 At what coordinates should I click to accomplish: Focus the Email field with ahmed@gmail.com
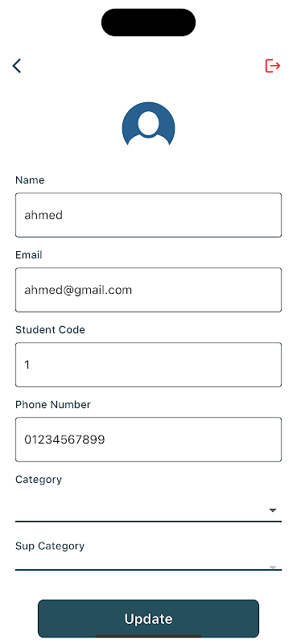coord(148,290)
